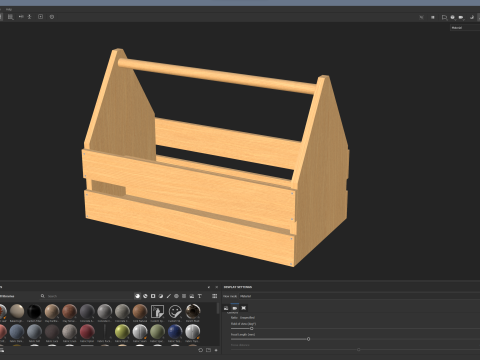
Task: Click the square with center dot toolbar icon
Action: point(40,17)
